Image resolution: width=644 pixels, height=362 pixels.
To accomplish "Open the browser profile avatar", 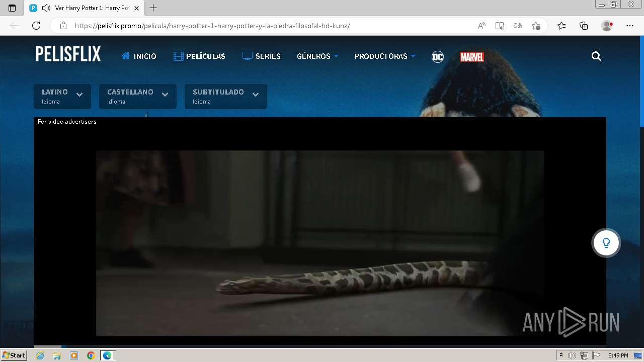I will (x=607, y=26).
